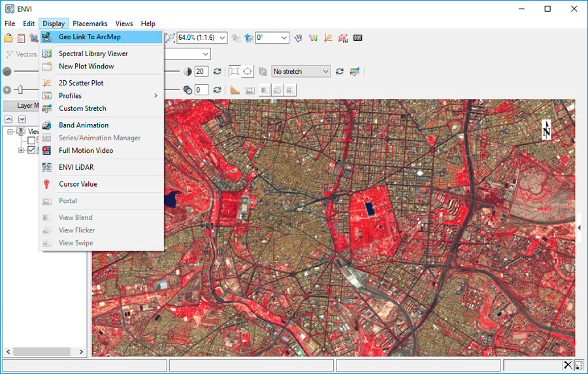Viewport: 588px width, 374px height.
Task: Open the zoom percentage dropdown
Action: coord(222,38)
